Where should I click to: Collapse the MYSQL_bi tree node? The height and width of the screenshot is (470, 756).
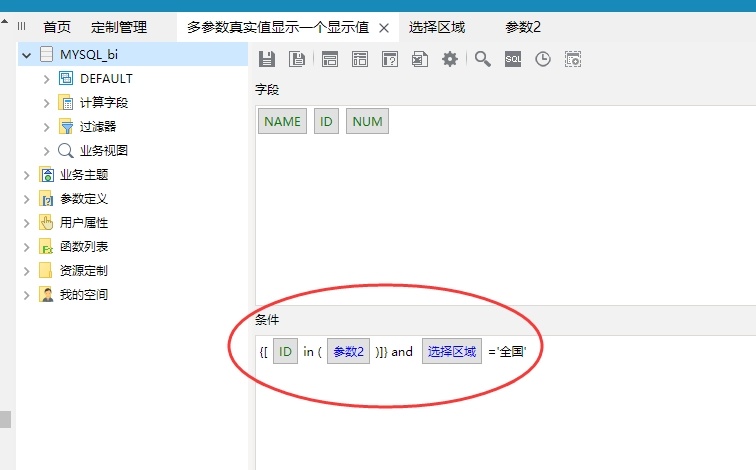click(27, 55)
